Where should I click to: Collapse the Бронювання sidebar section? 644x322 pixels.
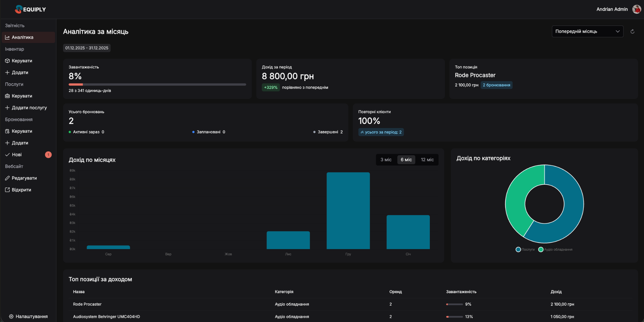pos(19,119)
